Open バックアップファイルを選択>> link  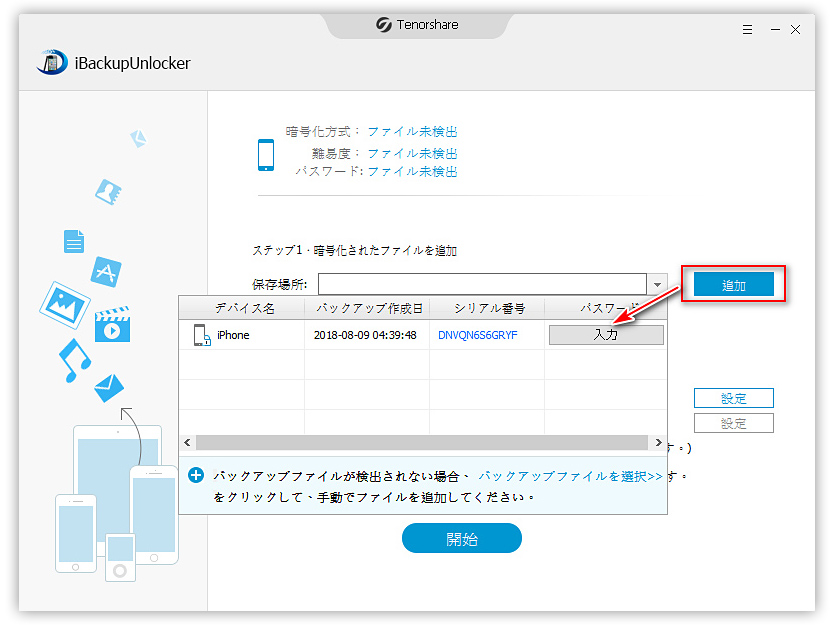tap(570, 476)
